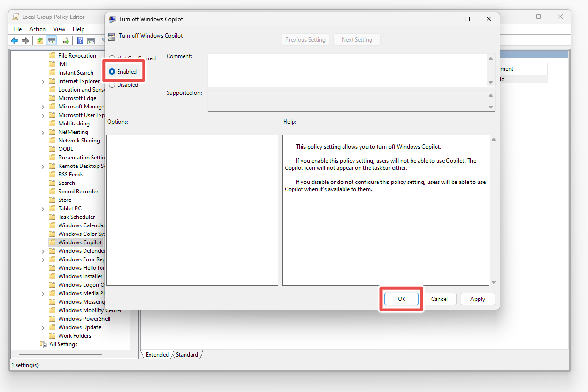Image resolution: width=588 pixels, height=392 pixels.
Task: Click the Comment box scroll-down arrow
Action: 491,83
